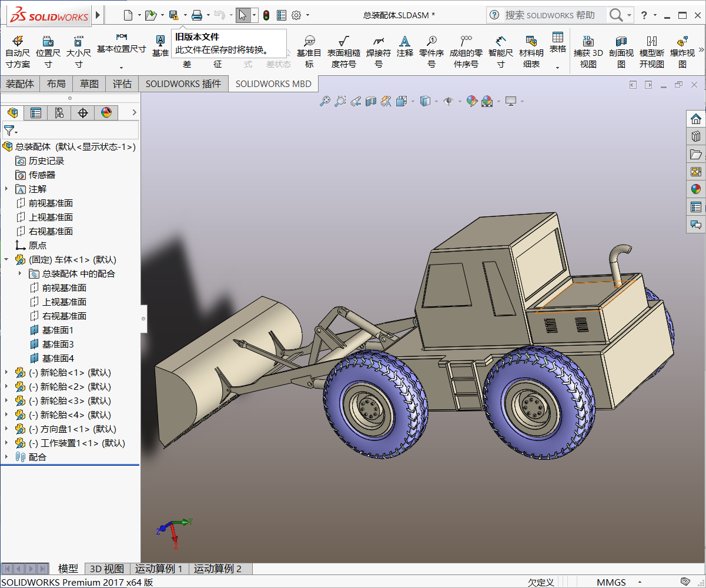Switch to the 草图 ribbon tab

point(89,83)
